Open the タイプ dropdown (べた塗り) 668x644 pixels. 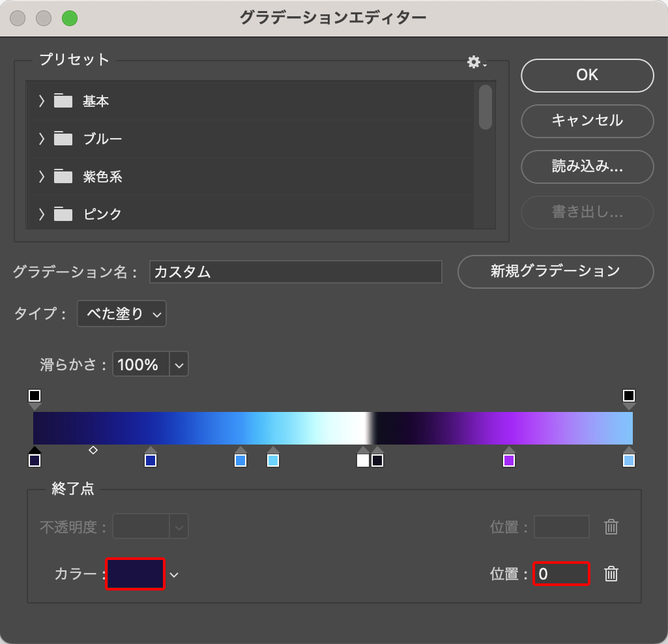(122, 314)
